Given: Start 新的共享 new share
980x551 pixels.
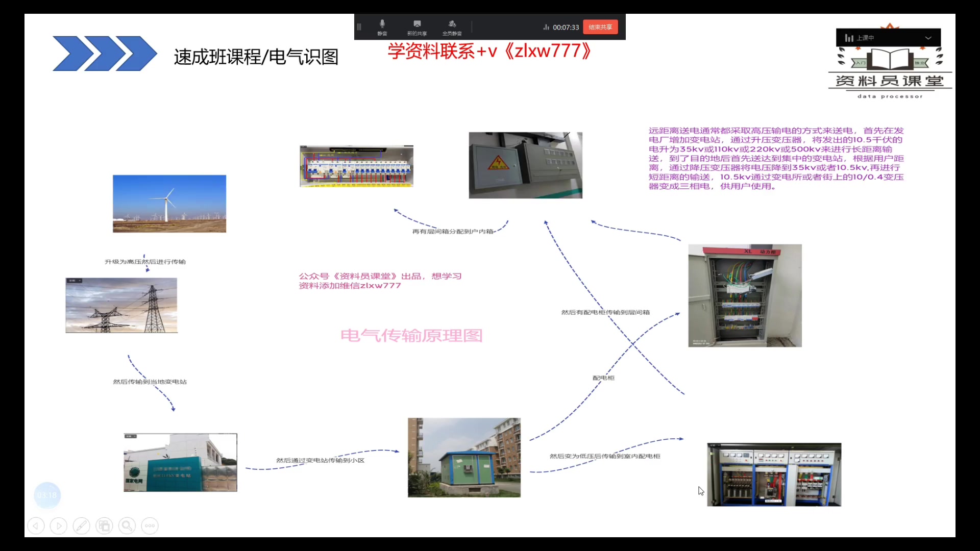Looking at the screenshot, I should click(x=417, y=27).
